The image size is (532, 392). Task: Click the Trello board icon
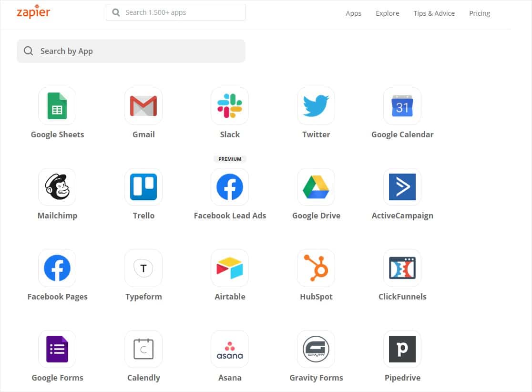click(143, 187)
